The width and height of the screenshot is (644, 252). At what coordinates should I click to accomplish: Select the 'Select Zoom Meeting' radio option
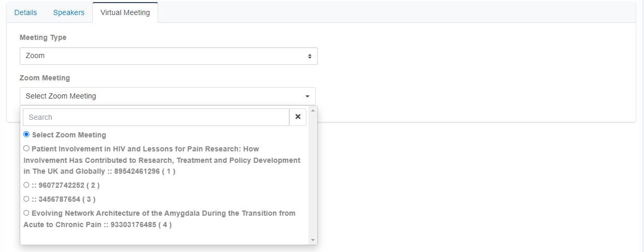click(x=26, y=134)
